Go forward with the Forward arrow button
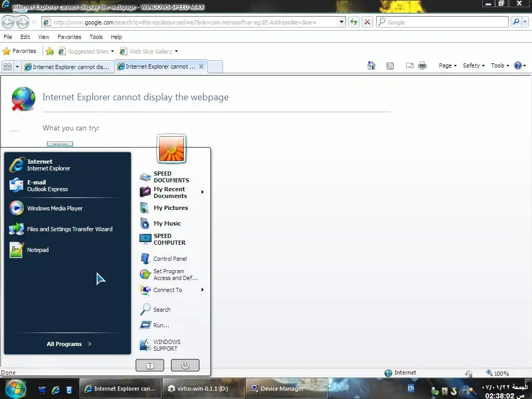Image resolution: width=532 pixels, height=399 pixels. (22, 22)
